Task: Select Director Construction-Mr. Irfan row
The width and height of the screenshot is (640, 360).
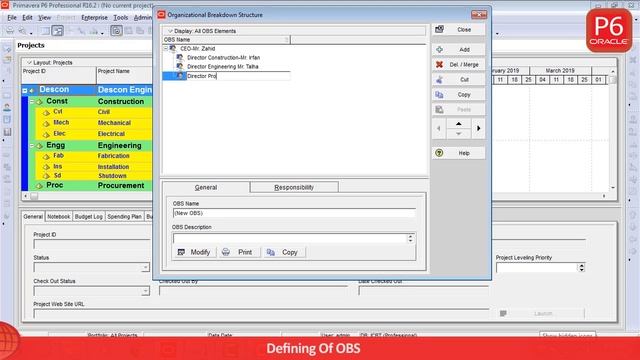Action: click(x=223, y=58)
